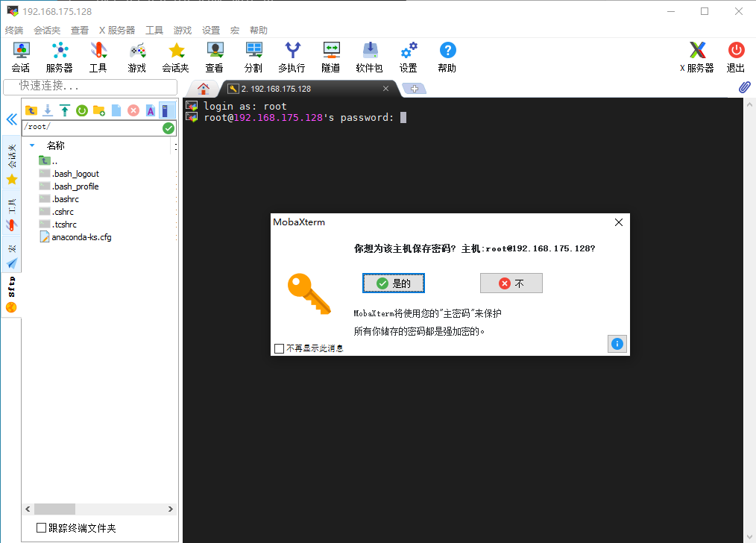Screen dimensions: 756x543
Task: Open the 游戏 menu in menu bar
Action: point(182,31)
